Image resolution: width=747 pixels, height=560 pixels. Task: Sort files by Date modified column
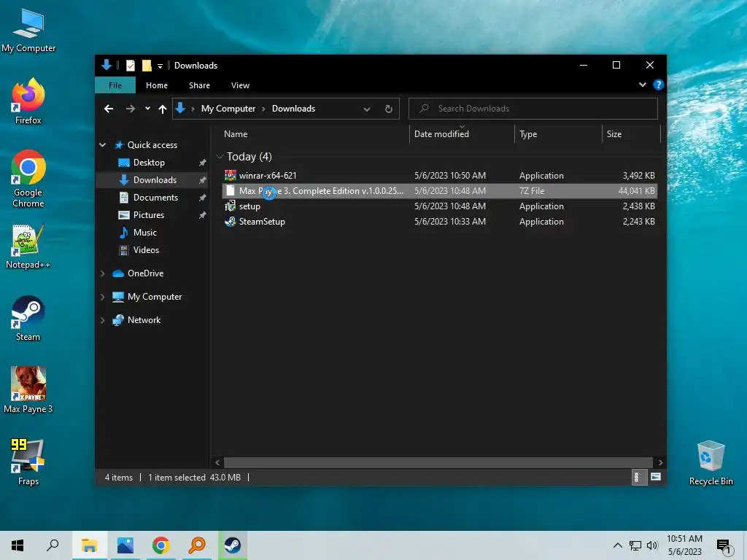[462, 134]
